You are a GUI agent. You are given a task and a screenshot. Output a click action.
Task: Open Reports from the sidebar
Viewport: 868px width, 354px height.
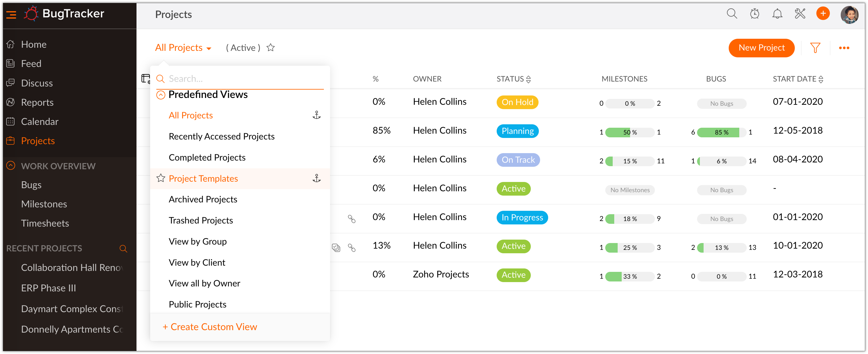(x=37, y=102)
